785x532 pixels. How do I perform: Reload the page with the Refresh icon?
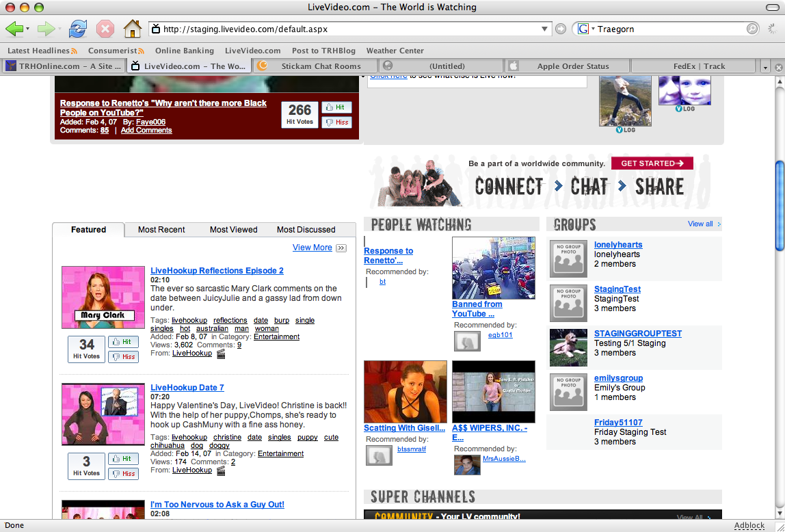77,29
